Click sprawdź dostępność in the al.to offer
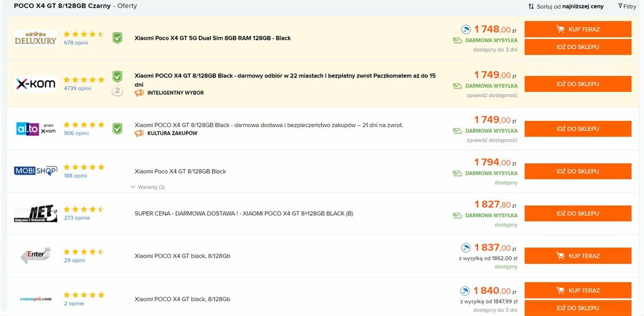644x316 pixels. tap(492, 140)
